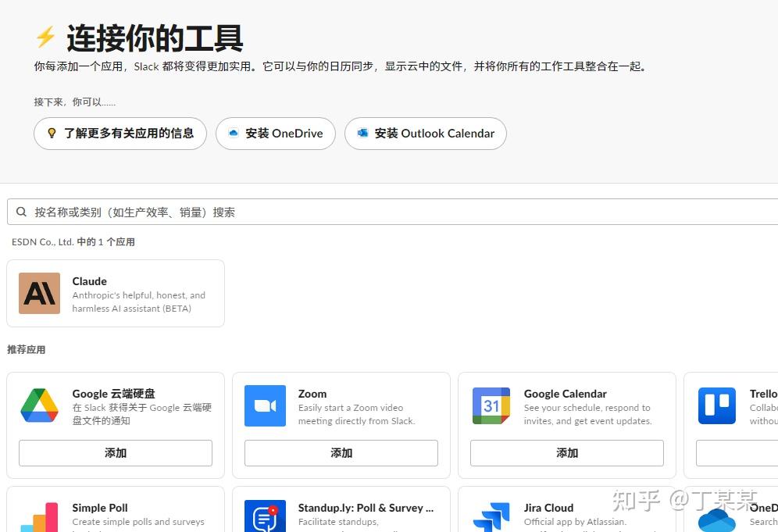Viewport: 778px width, 532px height.
Task: Click the OneDrive cloud icon in recommended apps
Action: (716, 520)
